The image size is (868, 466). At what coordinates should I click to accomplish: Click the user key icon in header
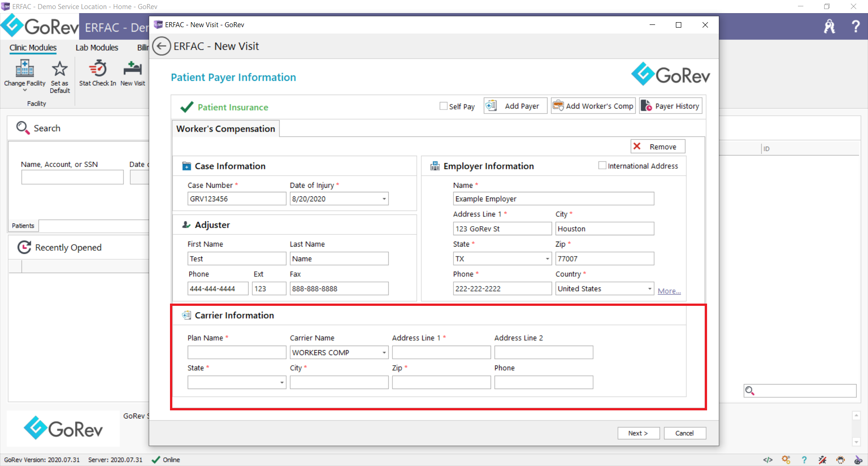pos(830,26)
